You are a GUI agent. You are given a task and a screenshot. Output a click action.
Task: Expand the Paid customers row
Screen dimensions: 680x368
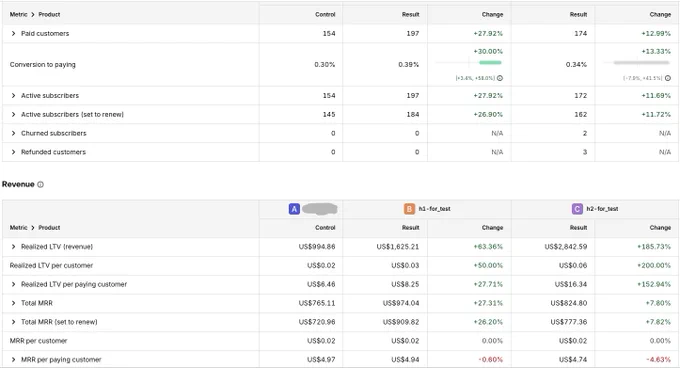coord(13,33)
